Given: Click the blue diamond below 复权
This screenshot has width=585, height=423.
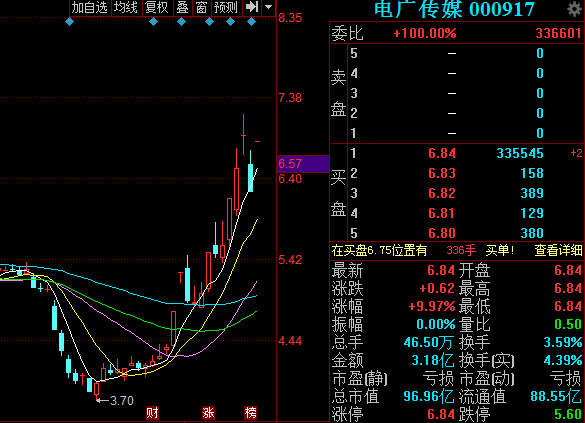Looking at the screenshot, I should tap(153, 22).
